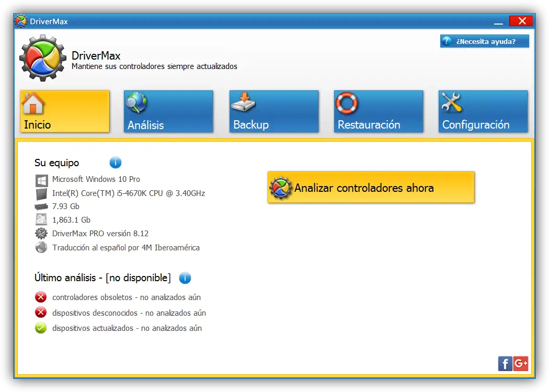Image resolution: width=549 pixels, height=392 pixels.
Task: Click gear logo inside Analizar controladores button
Action: point(281,188)
